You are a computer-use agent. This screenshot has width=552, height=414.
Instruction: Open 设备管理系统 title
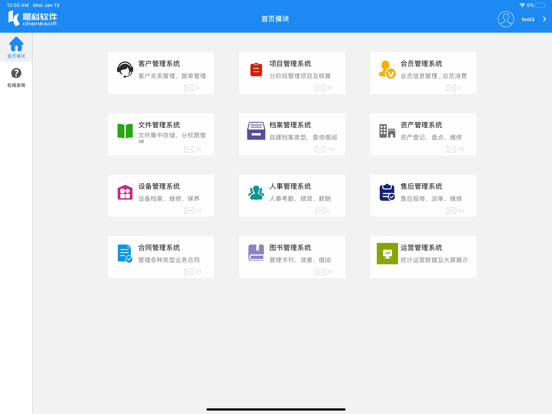coord(159,186)
